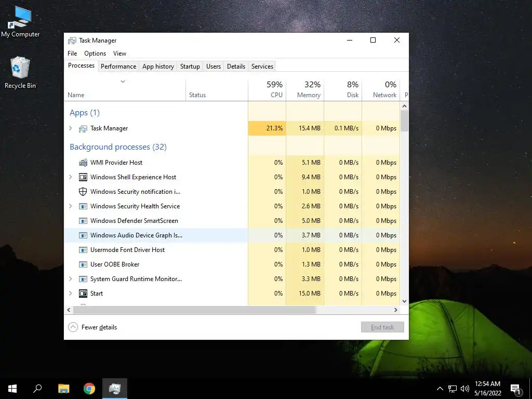Switch to the Services tab
532x399 pixels.
tap(262, 66)
